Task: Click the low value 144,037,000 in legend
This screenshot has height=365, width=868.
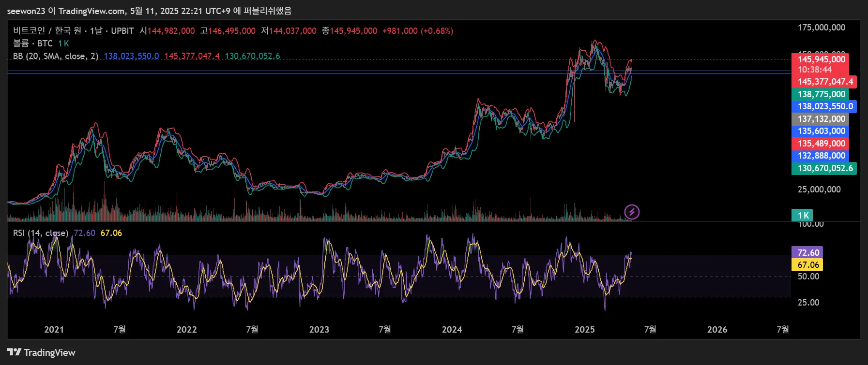Action: point(293,31)
